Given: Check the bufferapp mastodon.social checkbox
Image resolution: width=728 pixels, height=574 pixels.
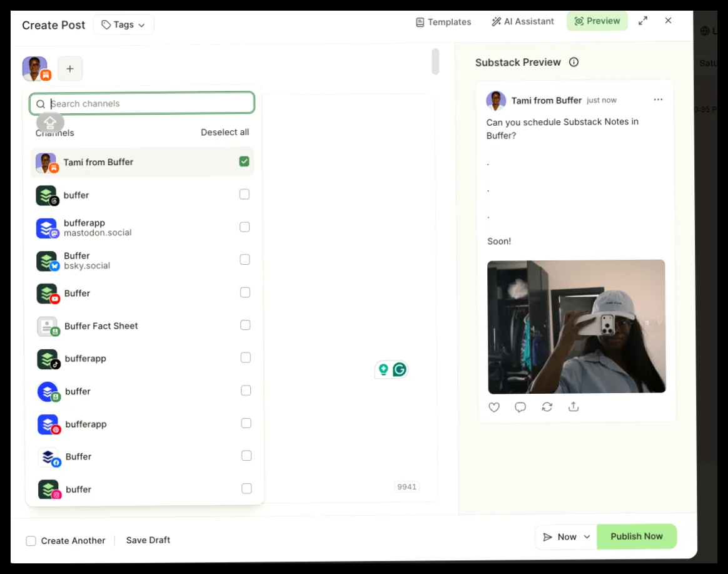Looking at the screenshot, I should click(245, 227).
